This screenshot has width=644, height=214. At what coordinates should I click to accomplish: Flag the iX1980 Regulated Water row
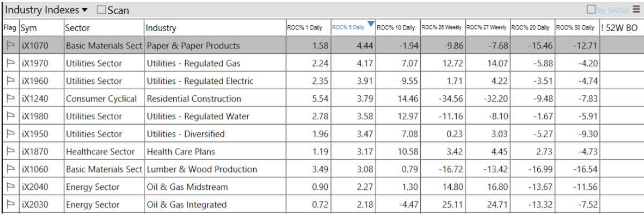tap(10, 117)
